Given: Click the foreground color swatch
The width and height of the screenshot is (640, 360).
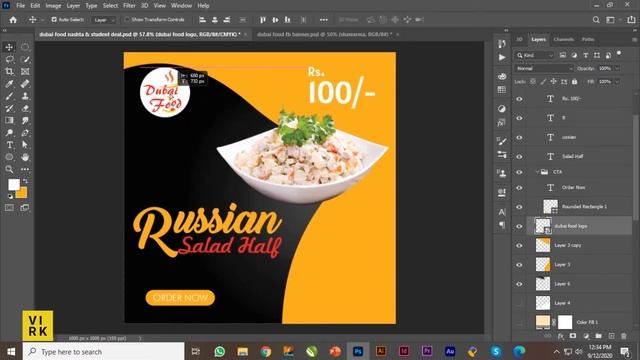Looking at the screenshot, I should click(x=14, y=184).
